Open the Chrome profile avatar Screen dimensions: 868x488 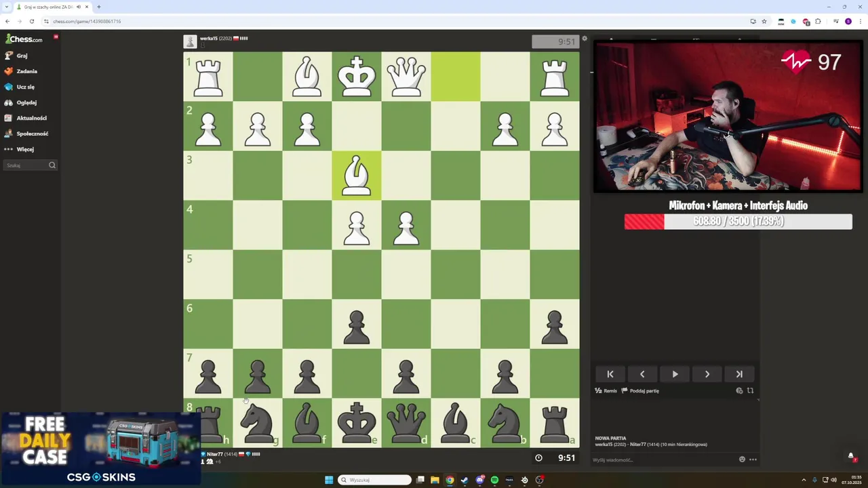pos(848,21)
